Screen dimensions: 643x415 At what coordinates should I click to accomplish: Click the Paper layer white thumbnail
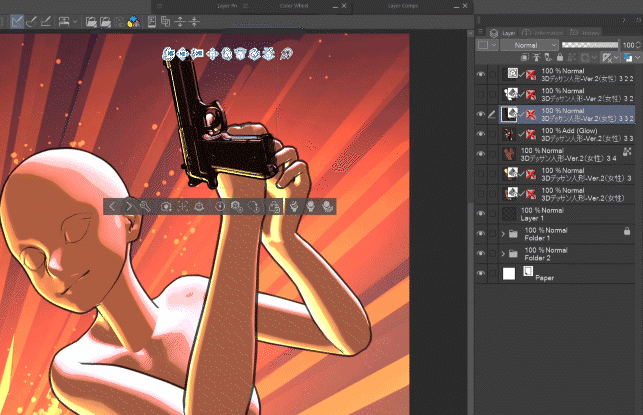(x=508, y=273)
